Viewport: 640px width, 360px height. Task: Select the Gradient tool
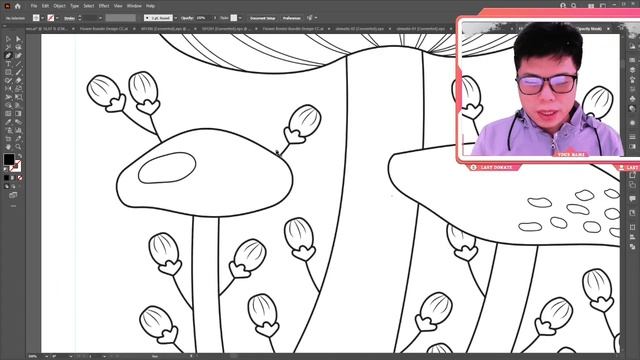click(x=18, y=113)
